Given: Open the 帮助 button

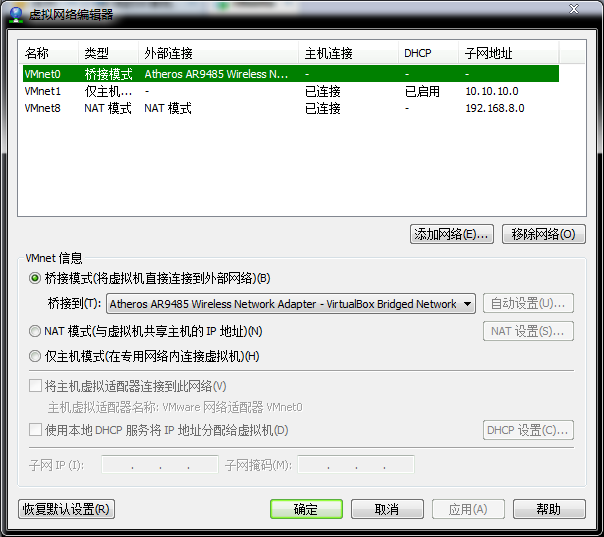Looking at the screenshot, I should pyautogui.click(x=549, y=509).
